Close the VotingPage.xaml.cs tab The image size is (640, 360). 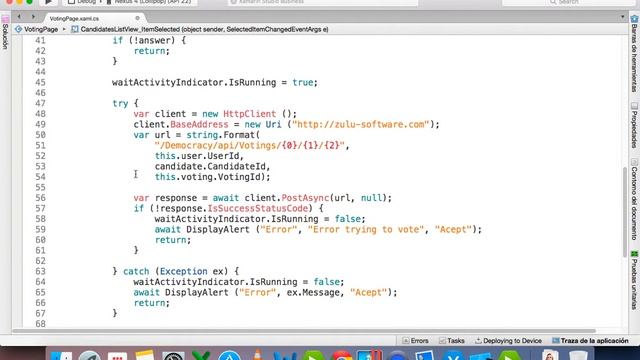[x=137, y=18]
